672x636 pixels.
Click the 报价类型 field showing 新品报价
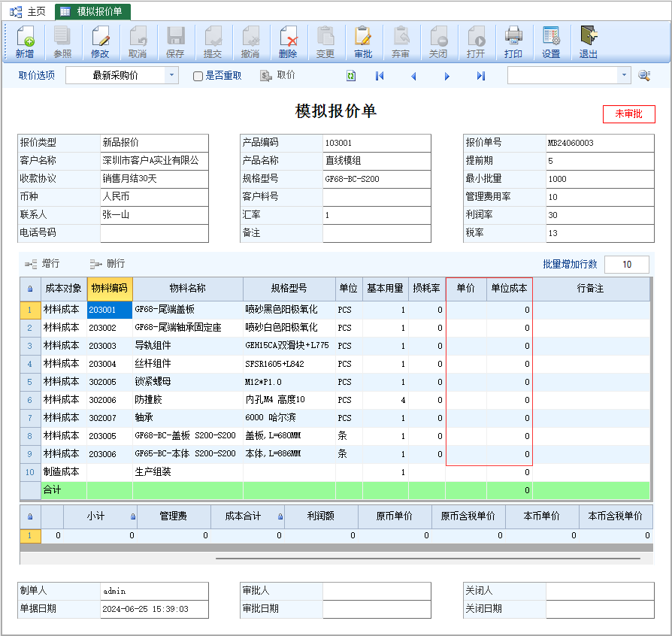pos(154,142)
